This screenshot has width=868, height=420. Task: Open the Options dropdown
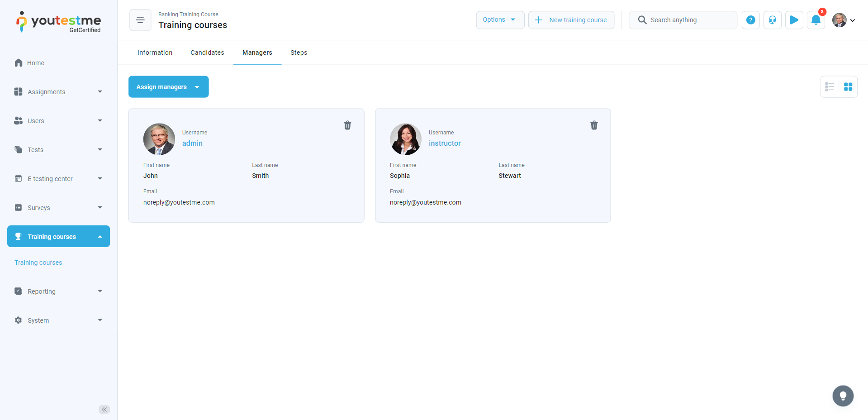click(x=500, y=20)
